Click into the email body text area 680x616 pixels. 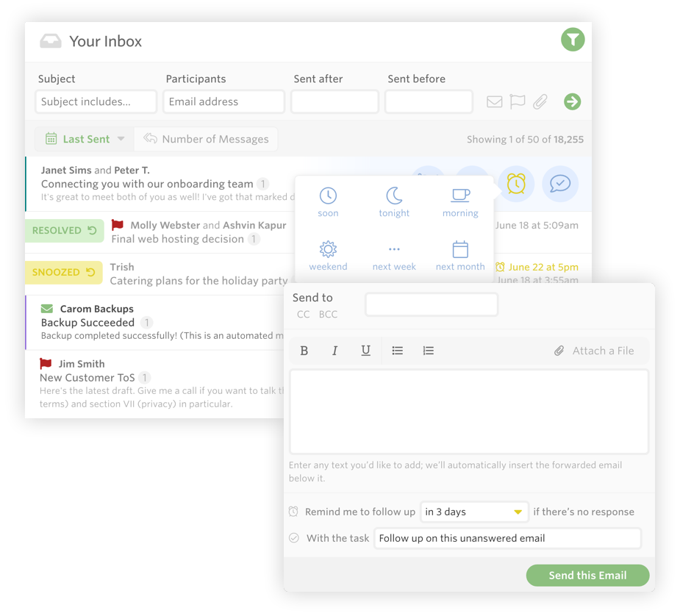point(469,412)
